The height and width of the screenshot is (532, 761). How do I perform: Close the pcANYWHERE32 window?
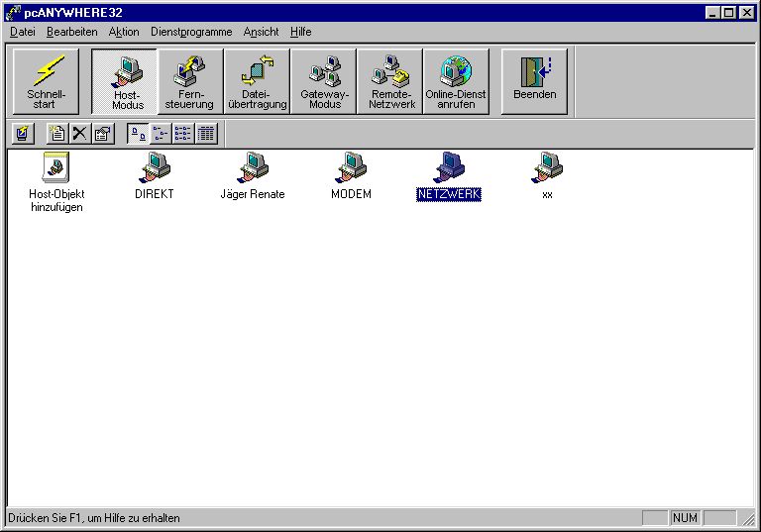pyautogui.click(x=746, y=13)
